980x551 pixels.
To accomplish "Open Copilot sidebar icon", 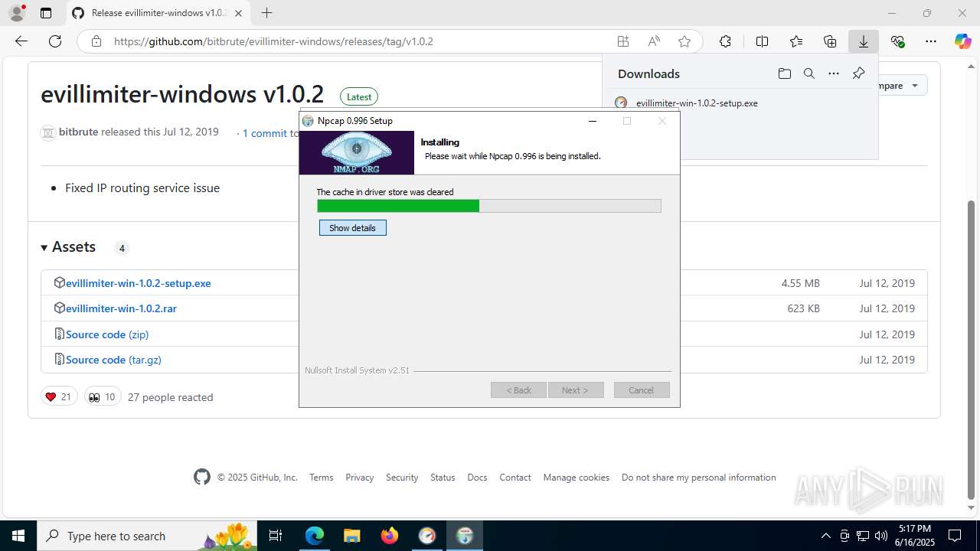I will click(x=963, y=41).
